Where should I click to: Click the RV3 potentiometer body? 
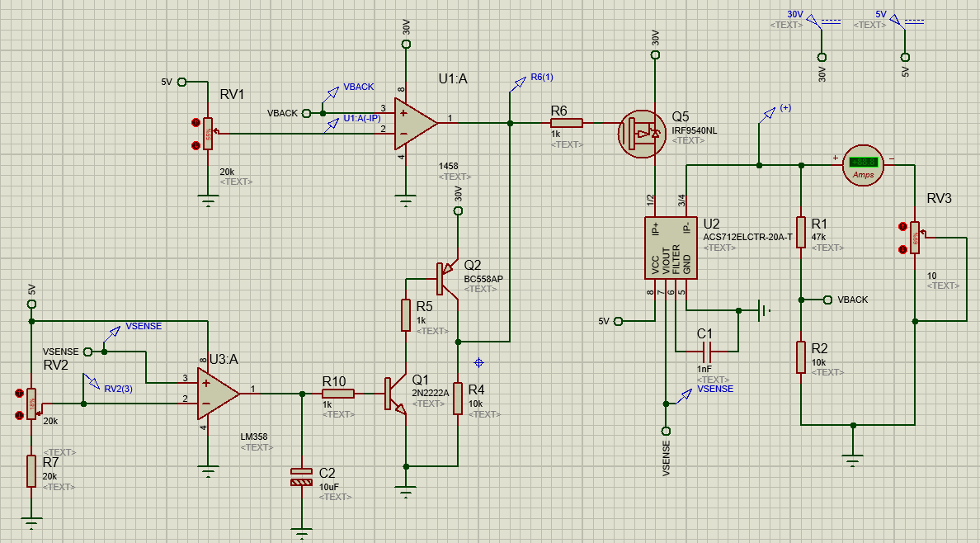(x=914, y=238)
